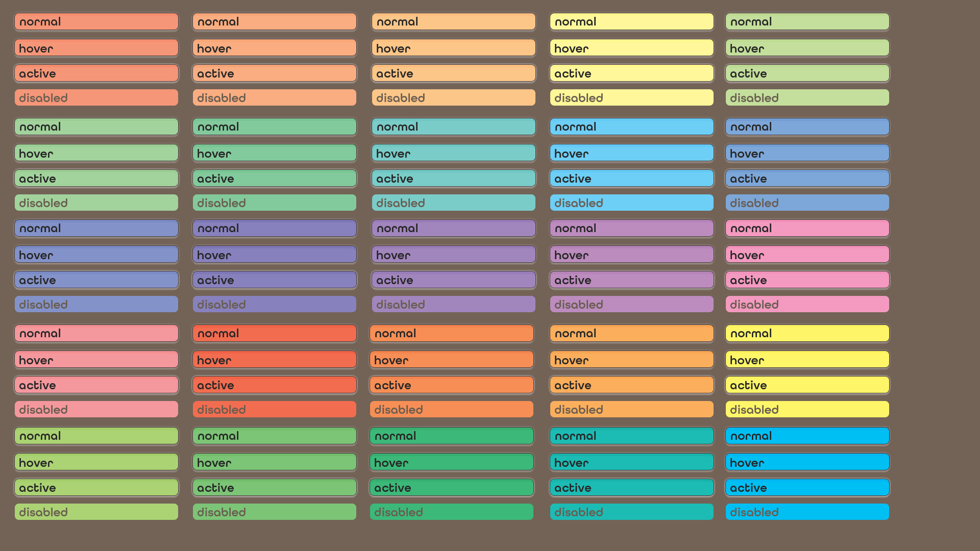Click the light green 'disabled' button top right

coord(807,97)
